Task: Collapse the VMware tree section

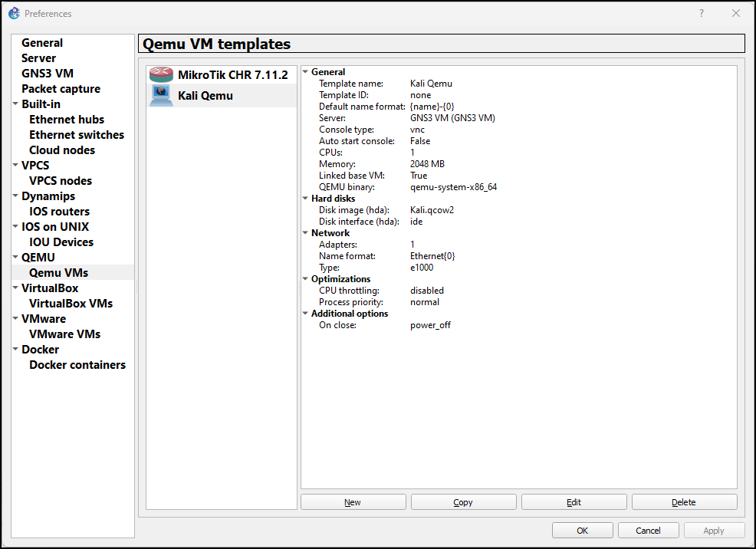Action: (15, 318)
